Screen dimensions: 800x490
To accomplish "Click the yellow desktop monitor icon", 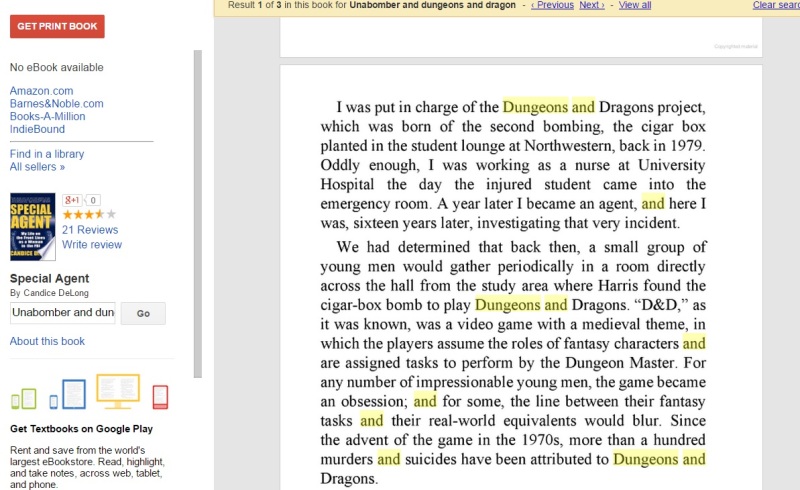I will [118, 391].
